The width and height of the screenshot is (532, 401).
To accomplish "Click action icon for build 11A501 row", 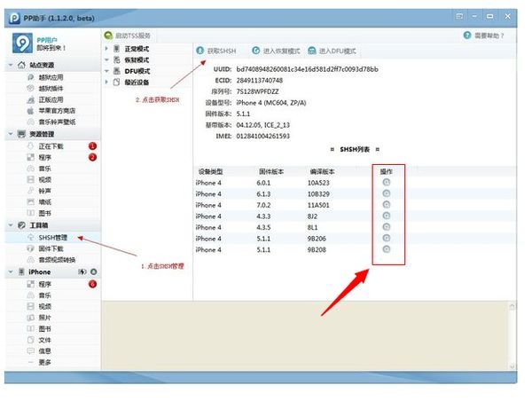I will pyautogui.click(x=386, y=205).
